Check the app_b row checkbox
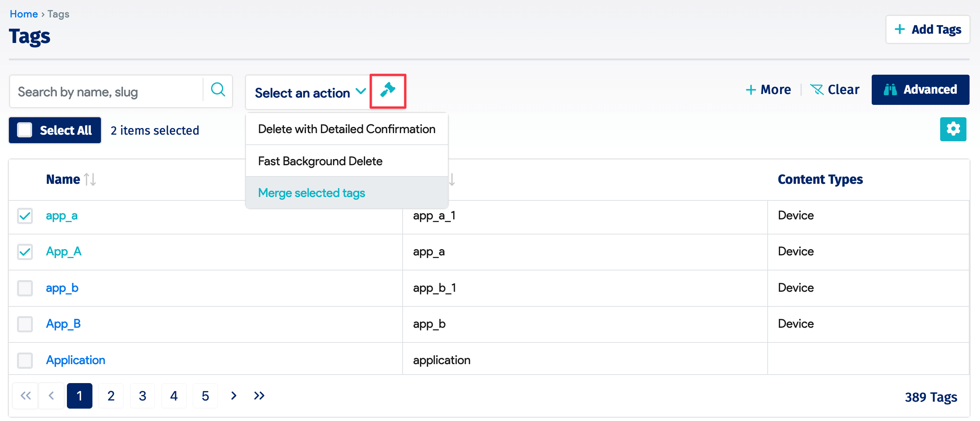Screen dimensions: 980x421 coord(25,288)
